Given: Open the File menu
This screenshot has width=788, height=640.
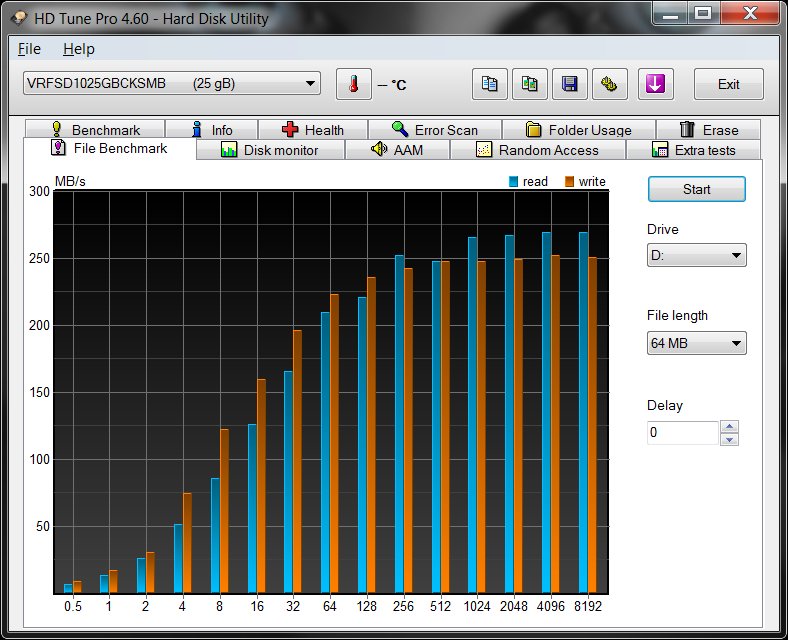Looking at the screenshot, I should 29,49.
